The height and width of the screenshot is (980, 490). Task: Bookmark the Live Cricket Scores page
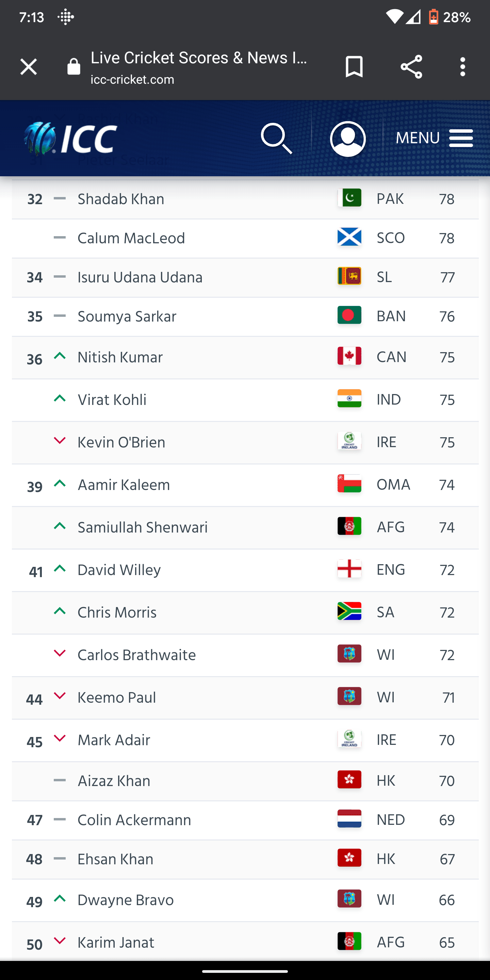click(x=354, y=67)
